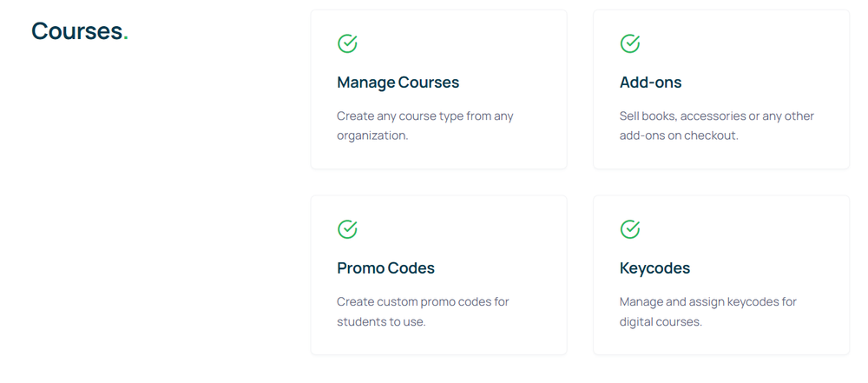Select the Keycodes heading
Image resolution: width=868 pixels, height=383 pixels.
click(654, 268)
